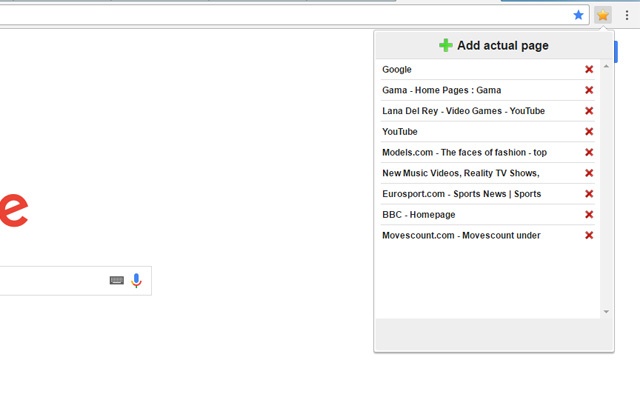
Task: Remove the Models.com bookmark with red X
Action: click(589, 152)
